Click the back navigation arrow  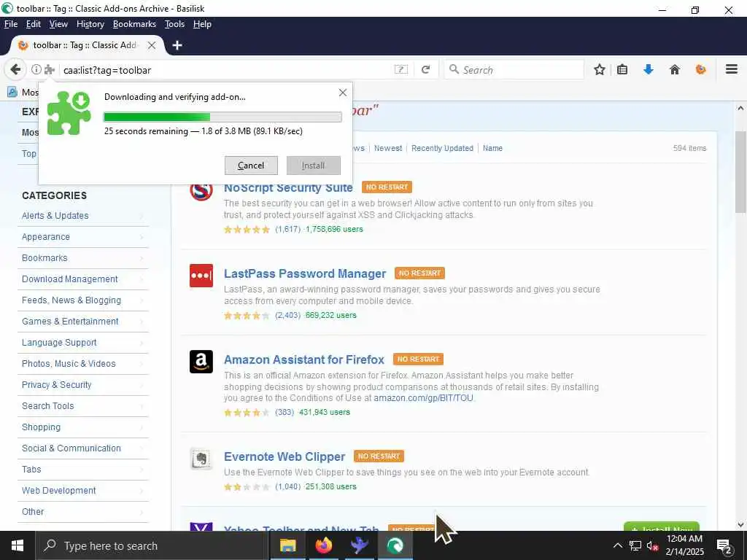tap(15, 69)
